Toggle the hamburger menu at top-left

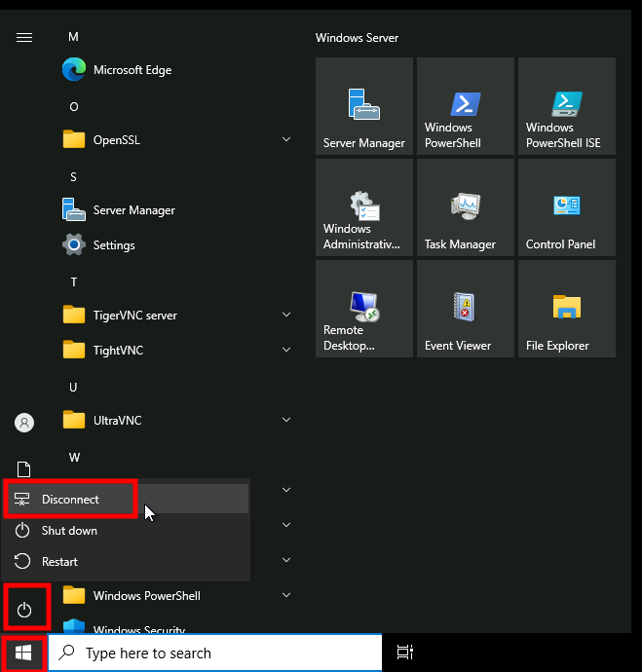pyautogui.click(x=25, y=37)
